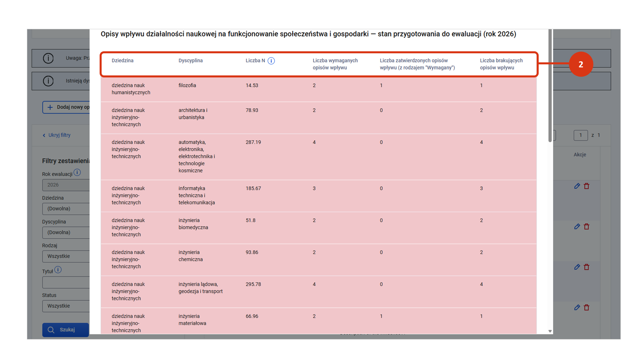Viewport: 644px width, 362px height.
Task: Click the second row's edit pencil icon
Action: [577, 227]
